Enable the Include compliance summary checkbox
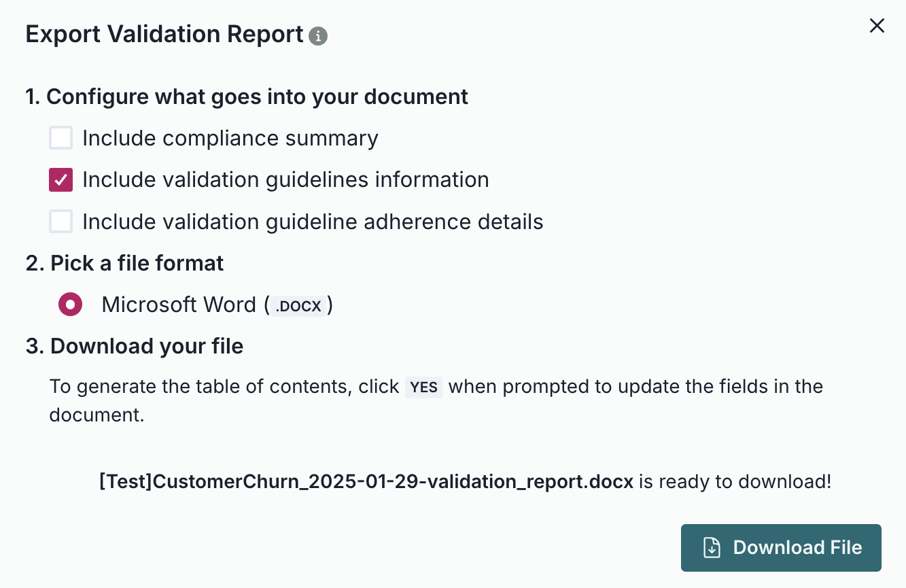The image size is (906, 588). 61,138
